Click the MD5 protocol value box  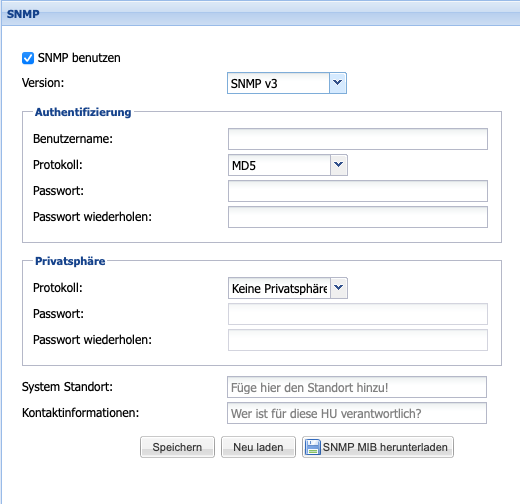point(279,165)
